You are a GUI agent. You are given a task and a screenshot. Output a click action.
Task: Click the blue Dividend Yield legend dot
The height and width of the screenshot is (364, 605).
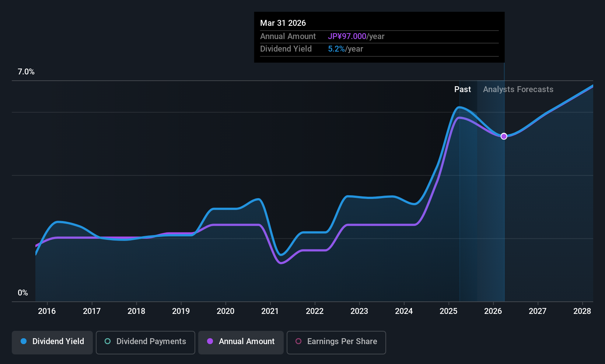tap(24, 341)
